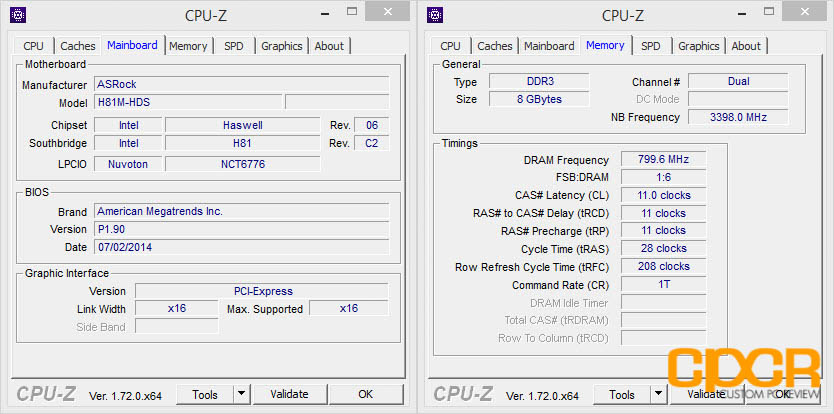Open the CPU tab in left window
This screenshot has width=834, height=414.
[34, 46]
